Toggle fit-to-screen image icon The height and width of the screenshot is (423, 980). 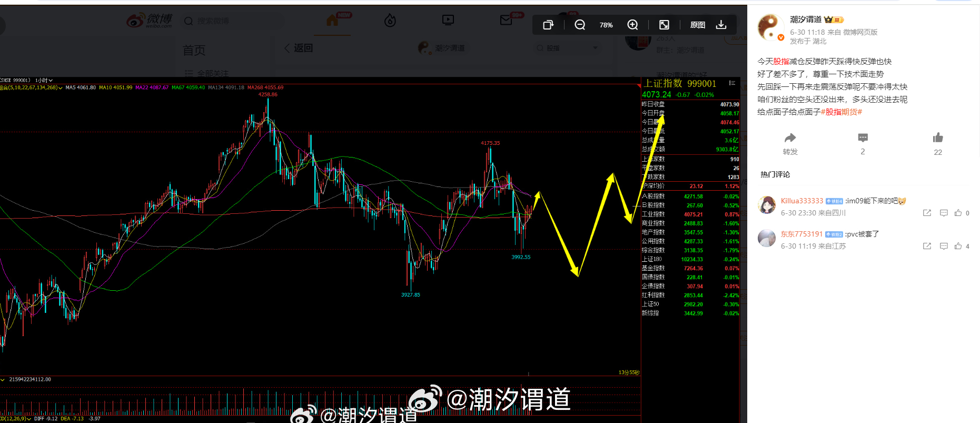(665, 25)
